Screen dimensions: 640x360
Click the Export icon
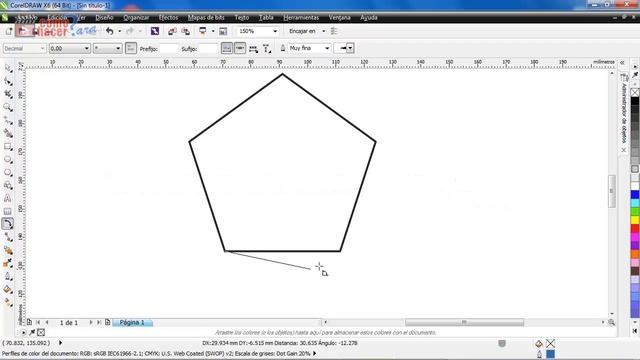(x=186, y=31)
